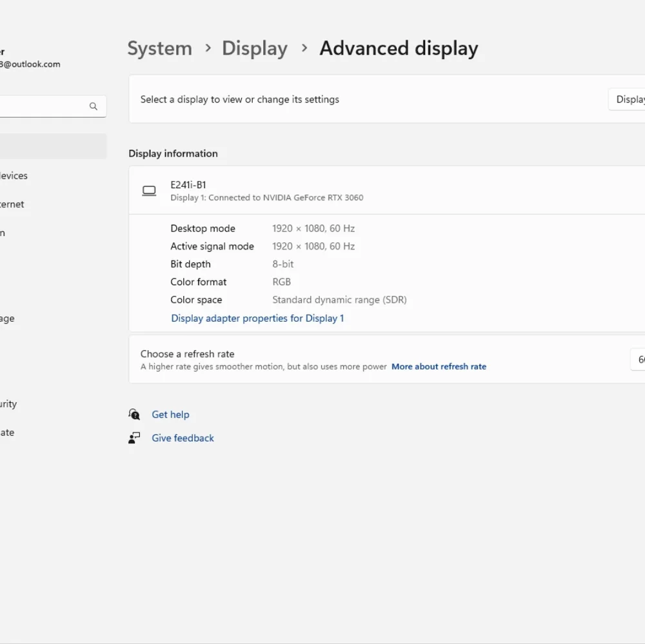Go back to System in the breadcrumb

tap(159, 48)
